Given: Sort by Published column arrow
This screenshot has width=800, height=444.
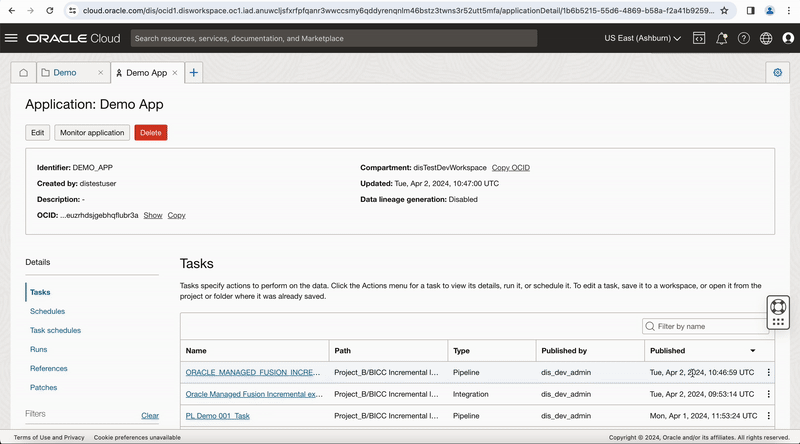Looking at the screenshot, I should pyautogui.click(x=753, y=351).
